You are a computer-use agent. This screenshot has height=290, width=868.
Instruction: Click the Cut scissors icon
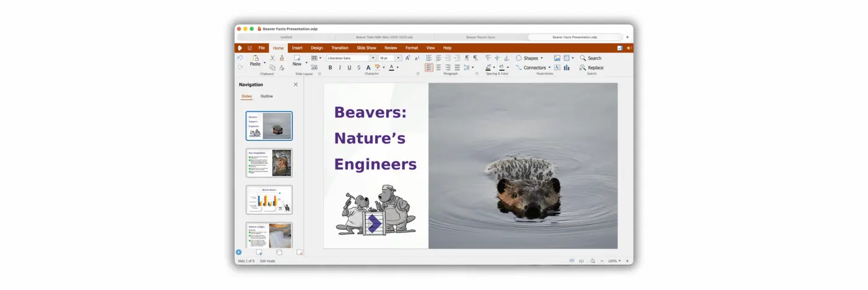tap(272, 58)
